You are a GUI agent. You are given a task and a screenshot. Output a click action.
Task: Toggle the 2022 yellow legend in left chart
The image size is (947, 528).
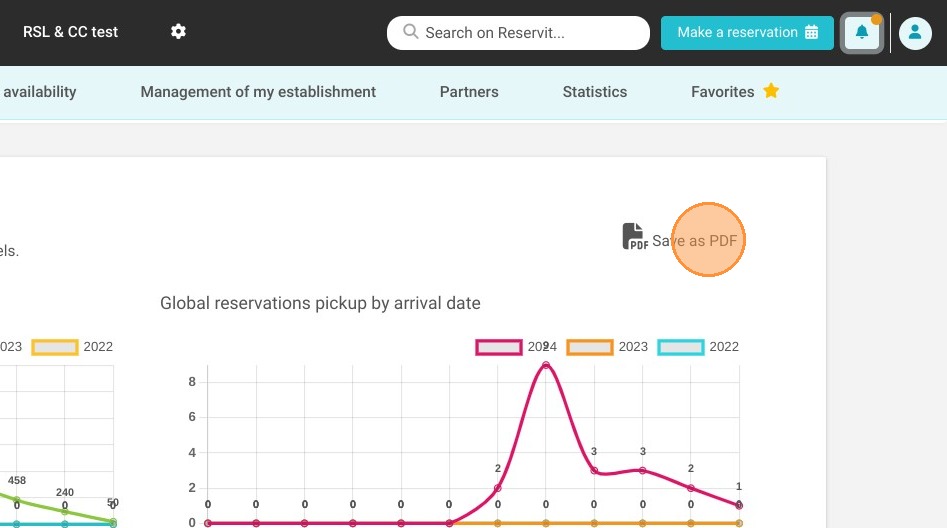[x=55, y=347]
